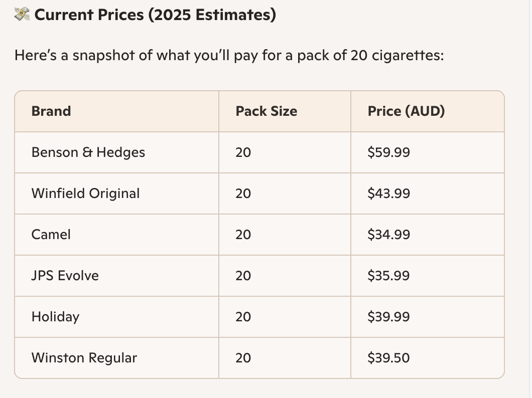Click the $34.99 price cell
532x398 pixels.
[x=388, y=234]
